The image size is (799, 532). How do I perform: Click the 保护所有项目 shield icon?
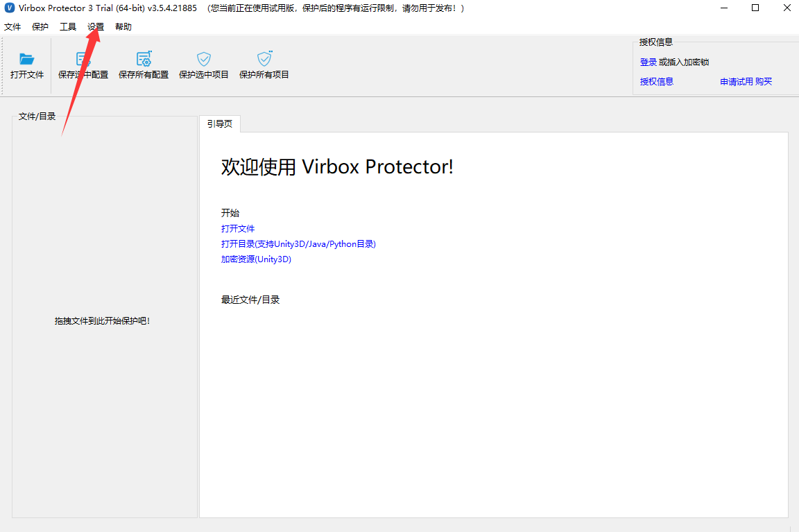(x=264, y=59)
